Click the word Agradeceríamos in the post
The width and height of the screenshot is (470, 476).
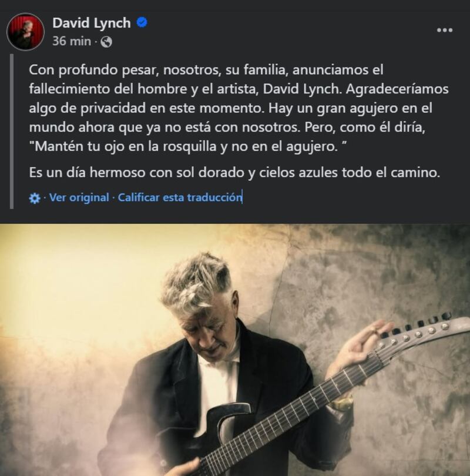coord(397,89)
